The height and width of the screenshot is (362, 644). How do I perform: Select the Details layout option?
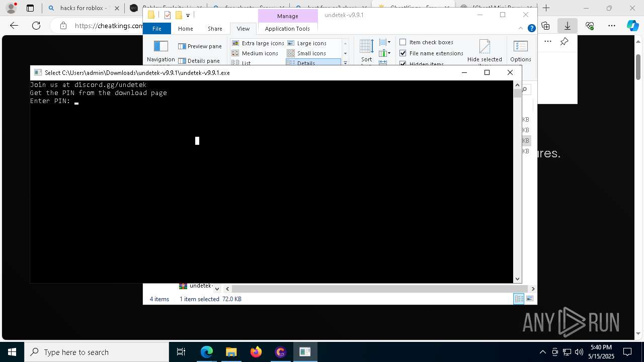coord(313,63)
